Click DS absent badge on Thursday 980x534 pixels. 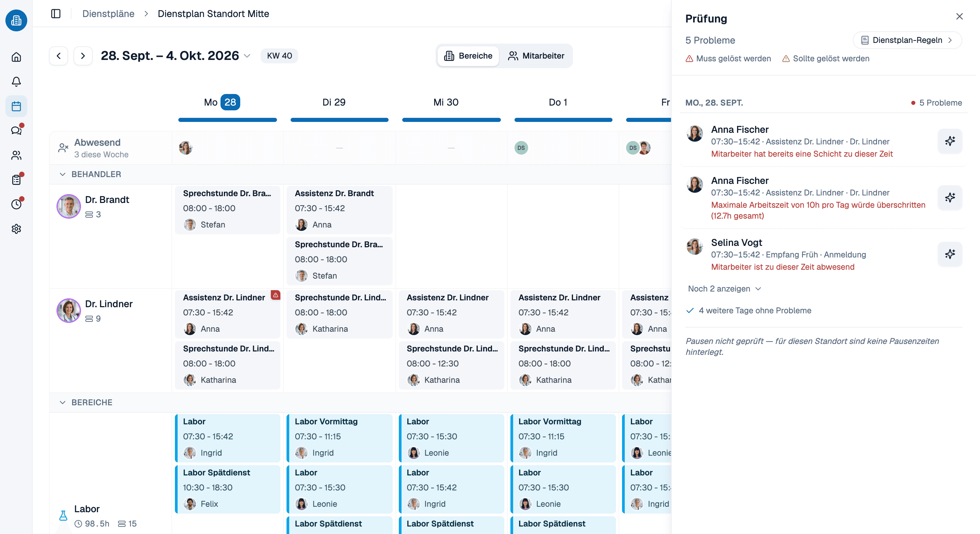point(521,148)
